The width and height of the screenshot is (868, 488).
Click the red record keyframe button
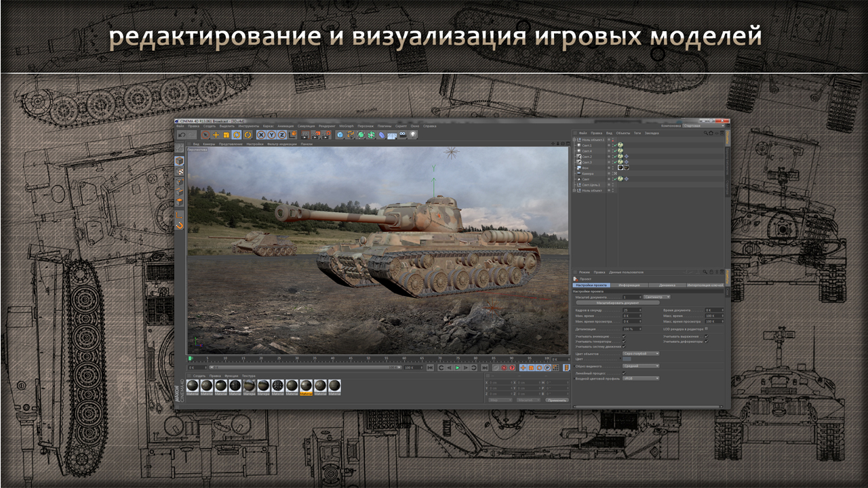[504, 367]
